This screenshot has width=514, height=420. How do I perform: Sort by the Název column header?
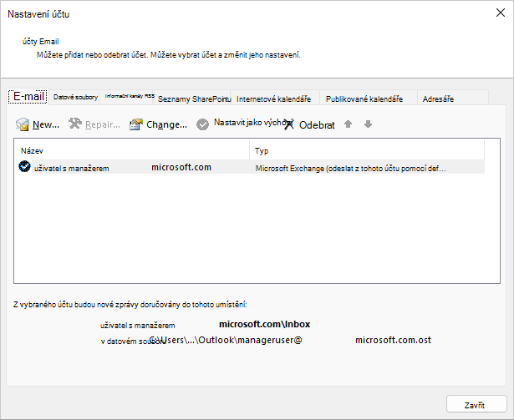pyautogui.click(x=132, y=150)
